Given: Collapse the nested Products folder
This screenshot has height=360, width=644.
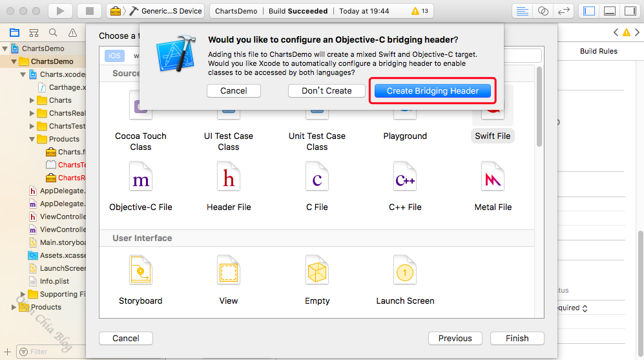Looking at the screenshot, I should [32, 139].
